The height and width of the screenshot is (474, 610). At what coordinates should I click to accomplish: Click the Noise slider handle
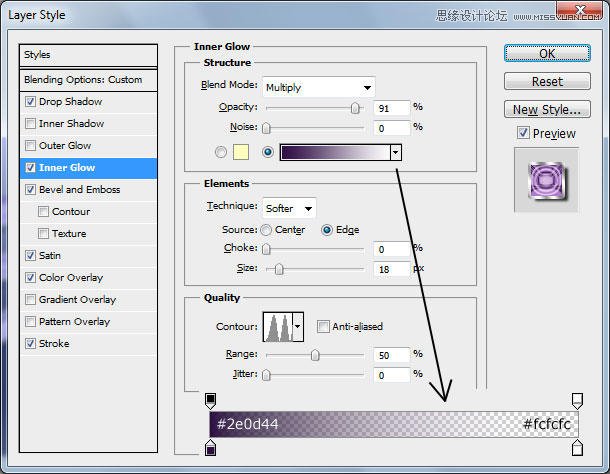pyautogui.click(x=266, y=128)
